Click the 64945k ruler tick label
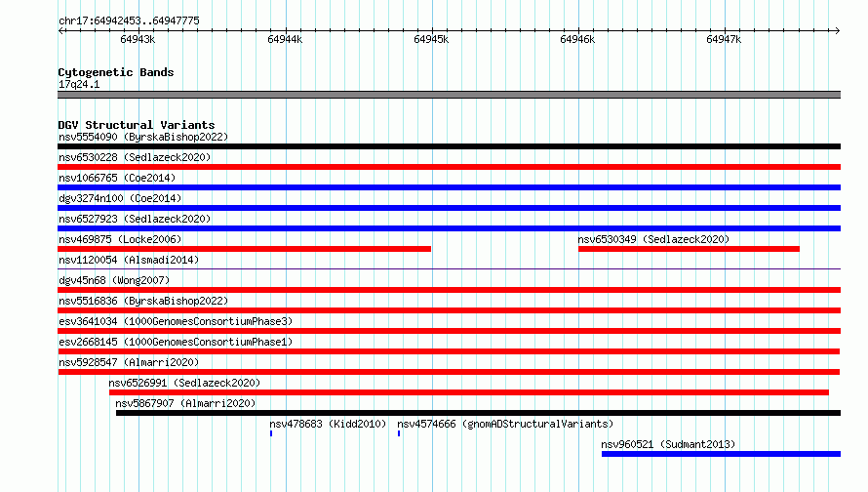 [x=431, y=39]
